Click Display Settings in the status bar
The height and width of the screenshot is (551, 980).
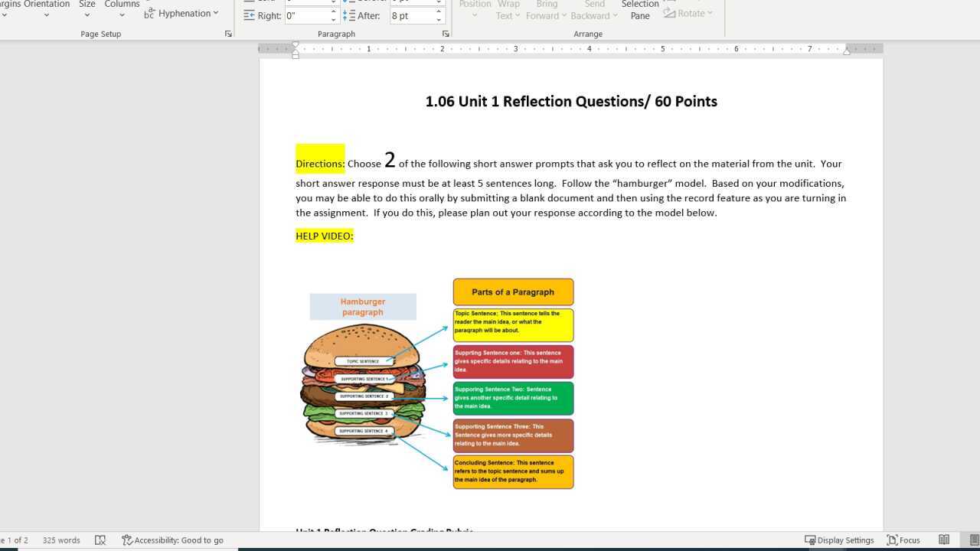tap(840, 540)
